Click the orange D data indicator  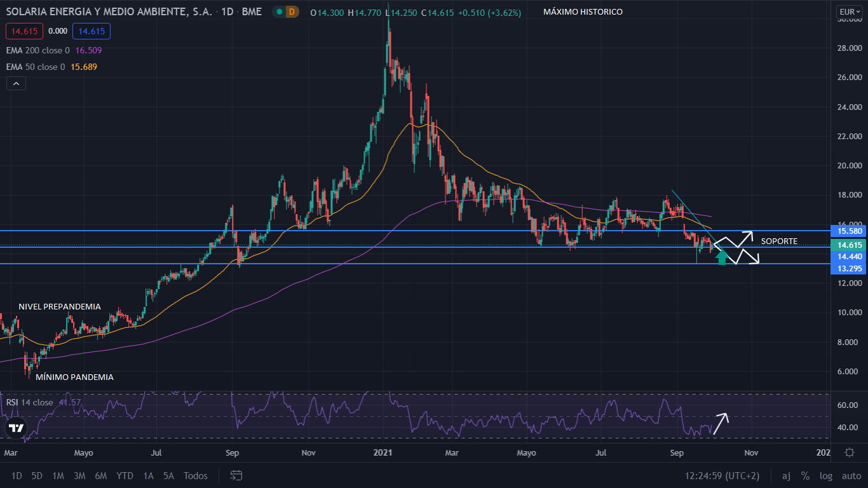[x=292, y=12]
